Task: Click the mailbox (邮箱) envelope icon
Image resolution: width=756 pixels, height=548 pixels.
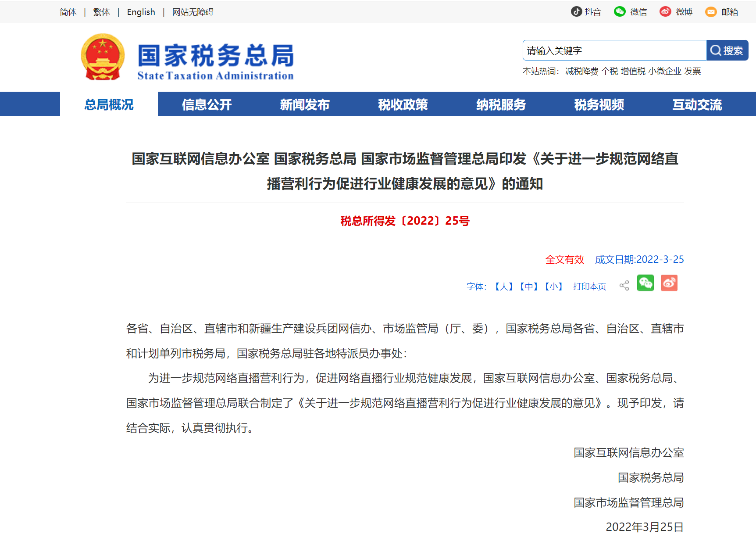Action: (x=710, y=12)
